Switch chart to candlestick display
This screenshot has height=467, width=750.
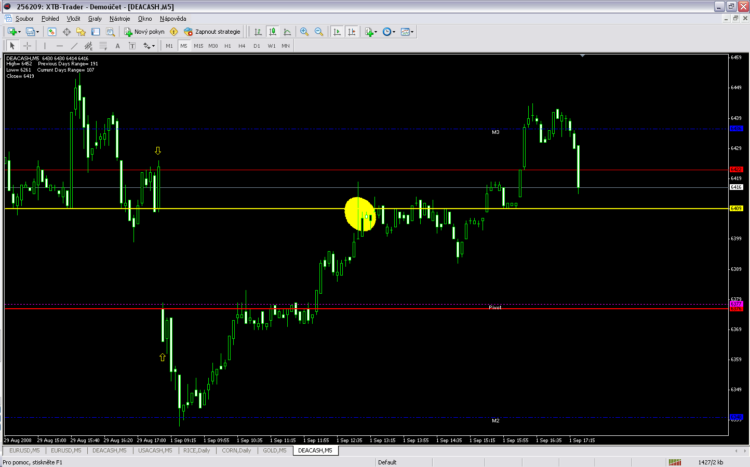(x=271, y=32)
